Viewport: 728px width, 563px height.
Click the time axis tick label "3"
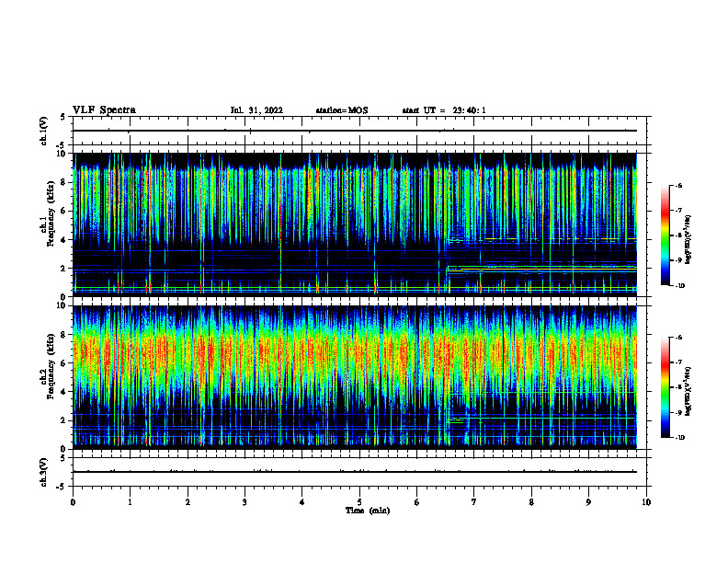[x=245, y=502]
